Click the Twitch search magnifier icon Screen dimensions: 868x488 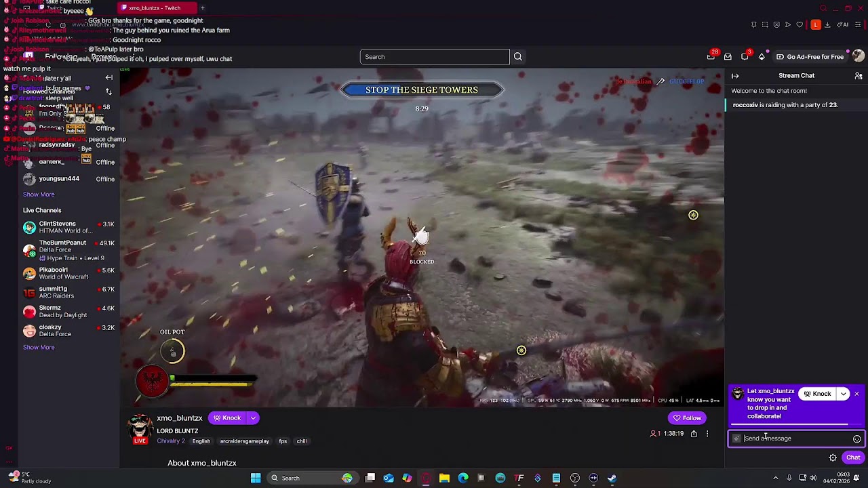518,57
